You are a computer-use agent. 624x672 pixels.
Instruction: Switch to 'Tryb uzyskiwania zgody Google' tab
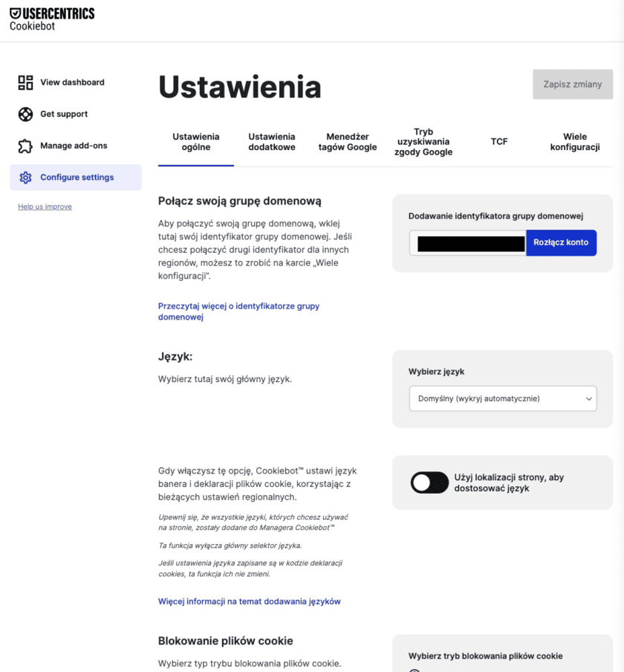(423, 141)
